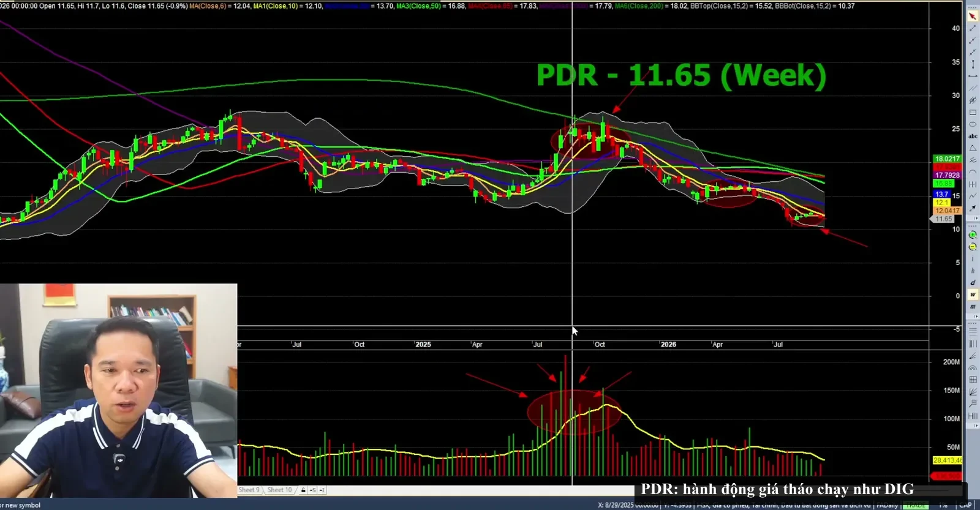Click the CAP status bar indicator
The image size is (980, 510).
965,506
